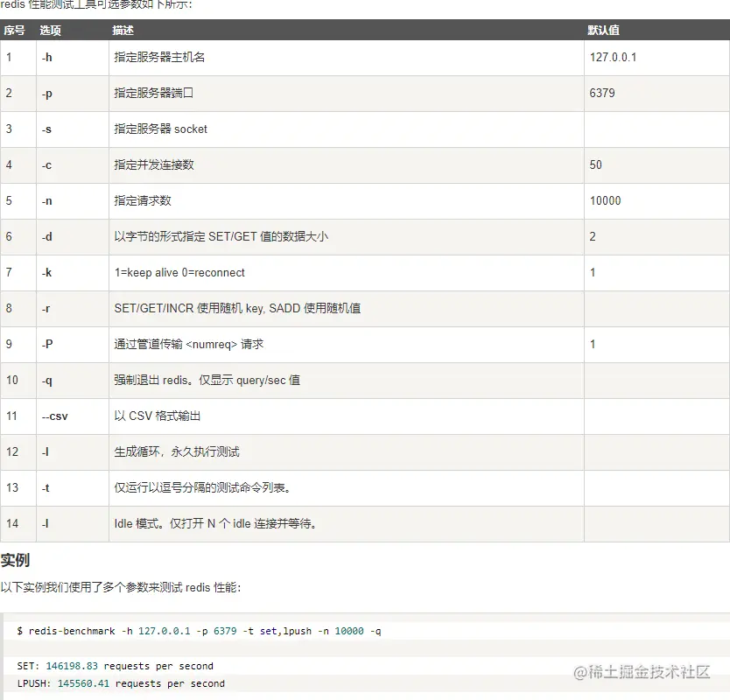730x700 pixels.
Task: Click the 描述 column header
Action: click(123, 31)
